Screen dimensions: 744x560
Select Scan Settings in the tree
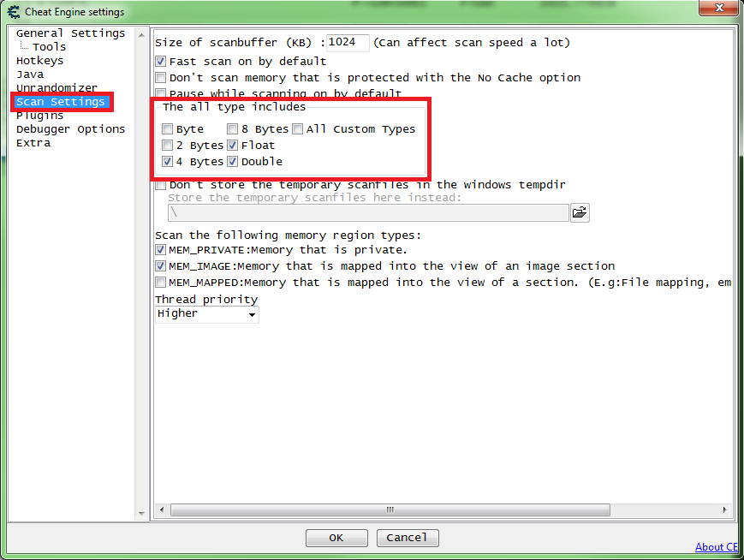tap(61, 102)
